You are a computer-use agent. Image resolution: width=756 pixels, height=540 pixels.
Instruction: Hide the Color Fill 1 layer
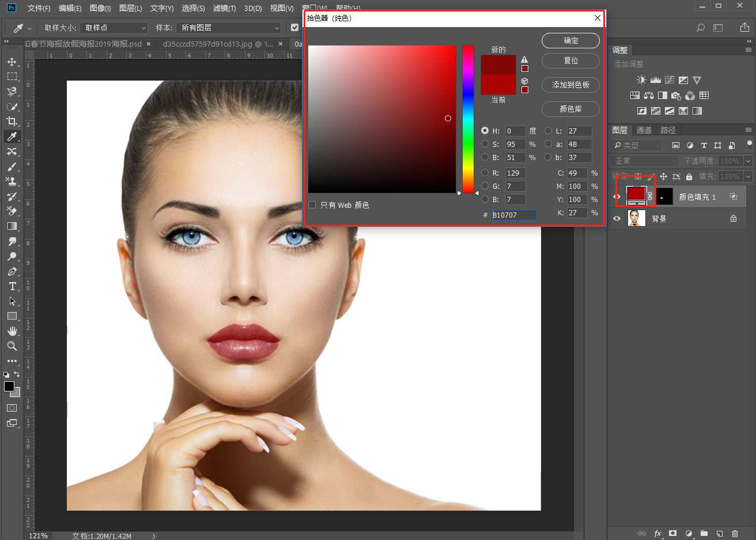click(x=617, y=197)
